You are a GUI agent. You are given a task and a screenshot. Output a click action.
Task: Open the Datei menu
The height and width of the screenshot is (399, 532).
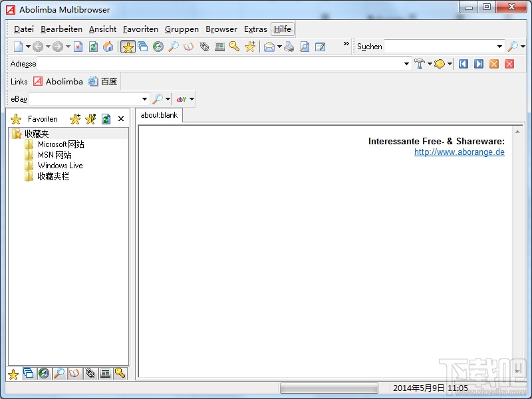(24, 29)
